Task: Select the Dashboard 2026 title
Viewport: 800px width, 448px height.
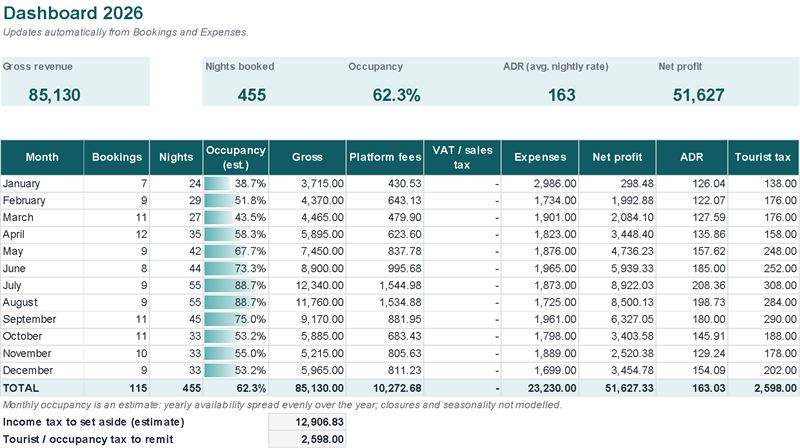Action: [73, 13]
